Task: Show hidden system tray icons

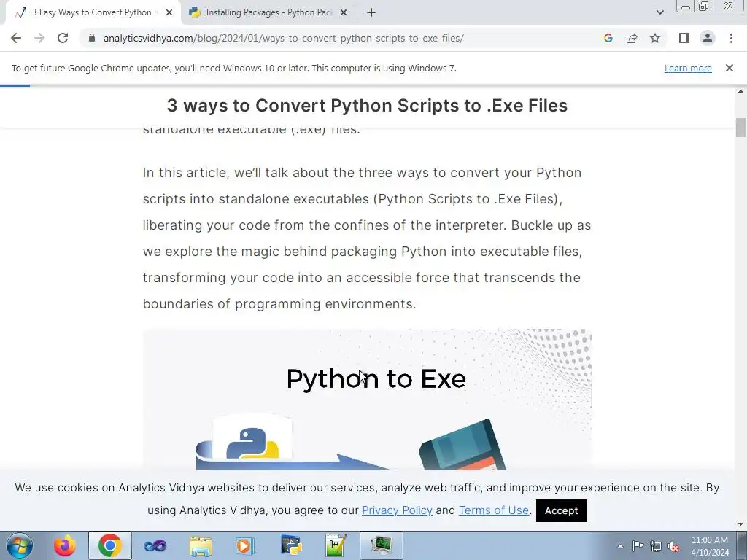Action: coord(620,546)
